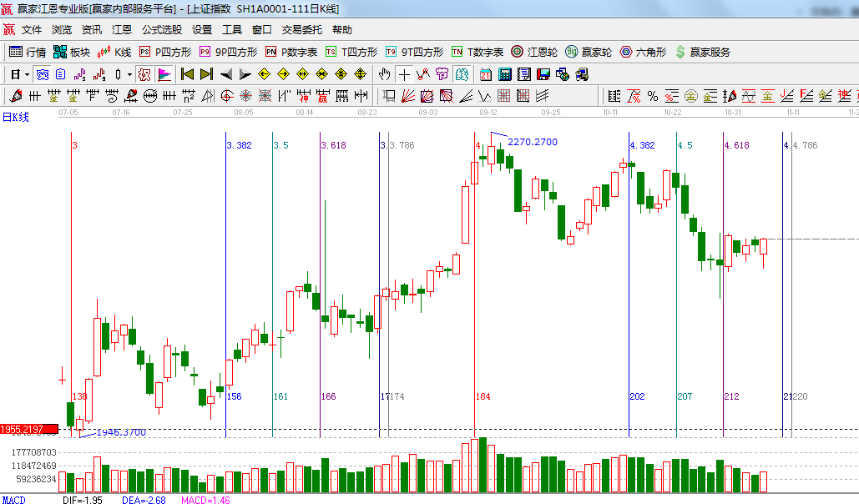Click the calculator icon in toolbar

tap(504, 74)
